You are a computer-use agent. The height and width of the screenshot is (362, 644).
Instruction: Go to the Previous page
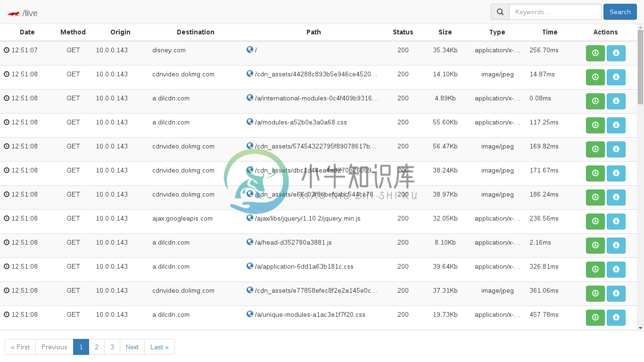54,347
